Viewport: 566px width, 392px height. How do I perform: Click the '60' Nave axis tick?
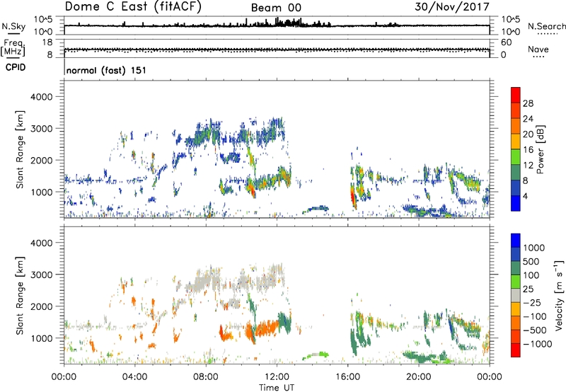[506, 42]
